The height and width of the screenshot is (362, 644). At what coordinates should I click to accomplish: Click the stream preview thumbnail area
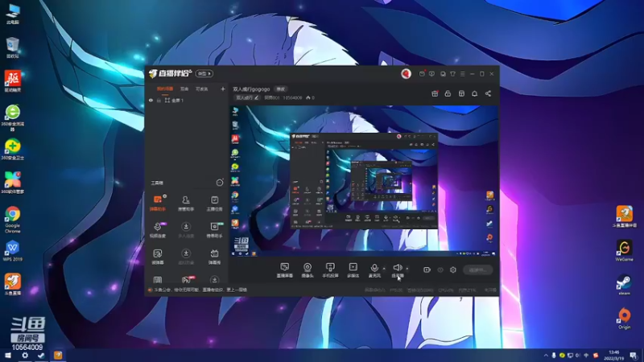[x=365, y=181]
